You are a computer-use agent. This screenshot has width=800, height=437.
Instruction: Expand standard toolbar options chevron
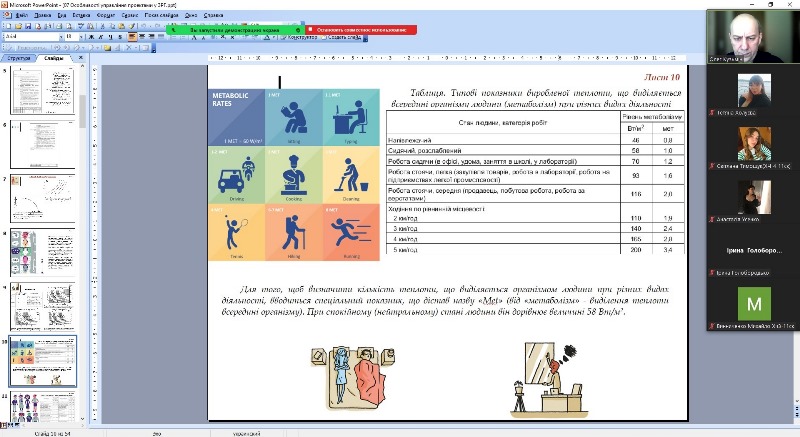[303, 25]
